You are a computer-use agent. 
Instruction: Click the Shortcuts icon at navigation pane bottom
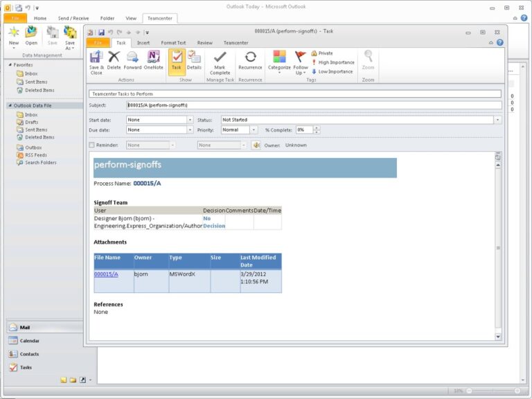click(82, 380)
